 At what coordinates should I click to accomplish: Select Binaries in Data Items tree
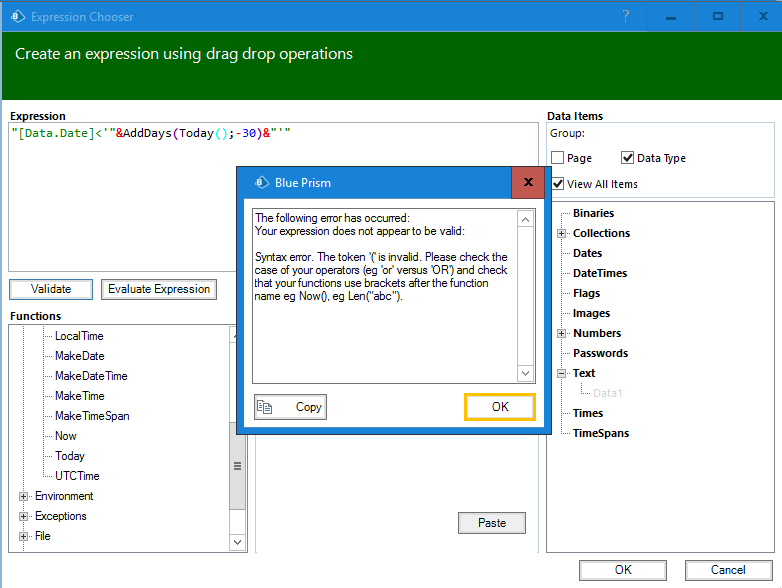pyautogui.click(x=593, y=213)
